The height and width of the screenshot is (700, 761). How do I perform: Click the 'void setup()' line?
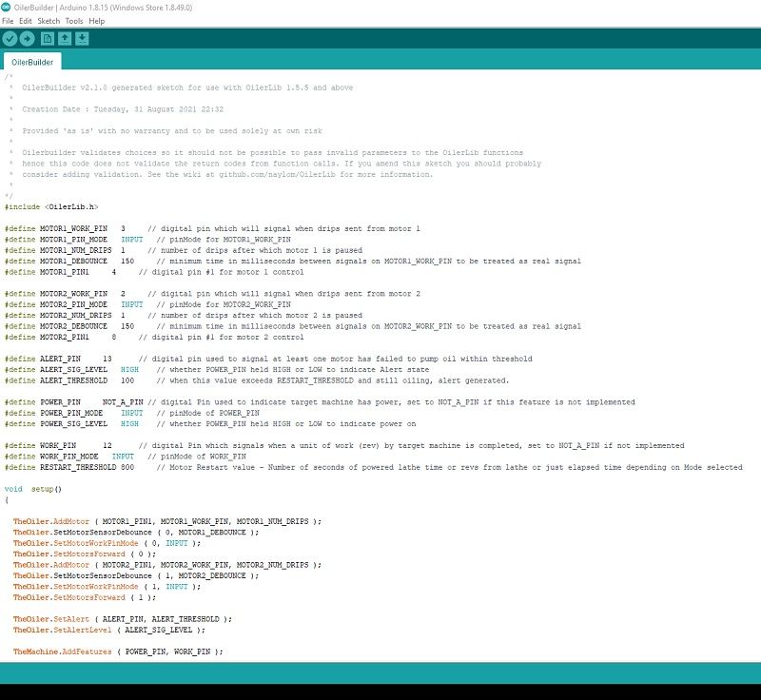33,489
